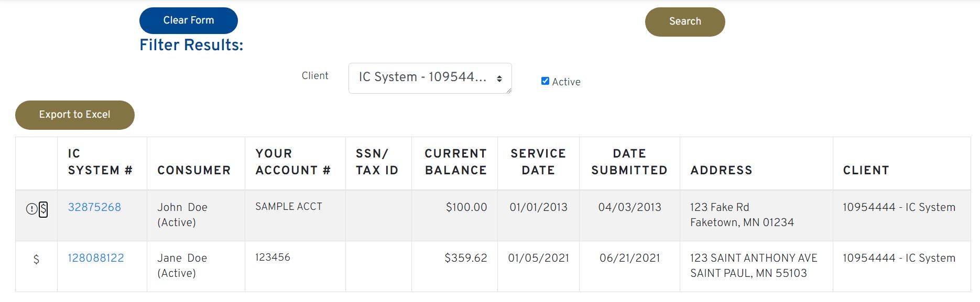Click the Your Account # column header
This screenshot has width=980, height=302.
[293, 162]
